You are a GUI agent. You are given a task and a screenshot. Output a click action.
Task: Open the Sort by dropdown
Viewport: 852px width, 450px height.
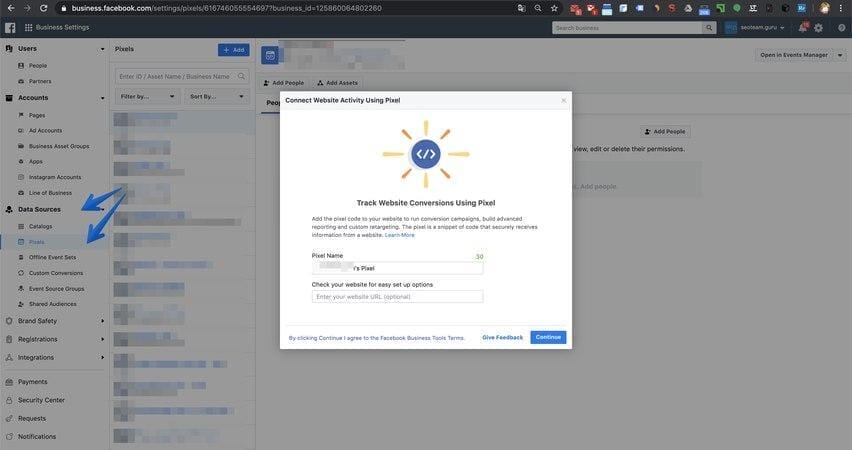216,96
